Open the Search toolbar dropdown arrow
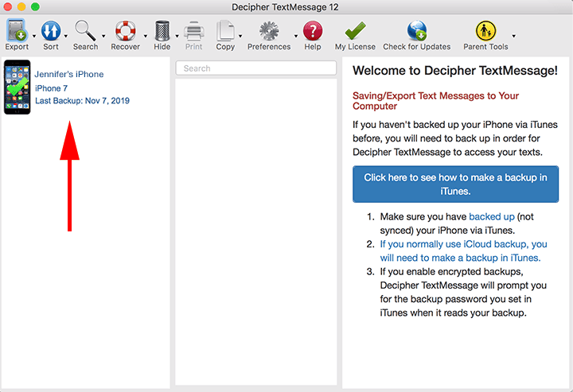The height and width of the screenshot is (392, 573). [103, 36]
